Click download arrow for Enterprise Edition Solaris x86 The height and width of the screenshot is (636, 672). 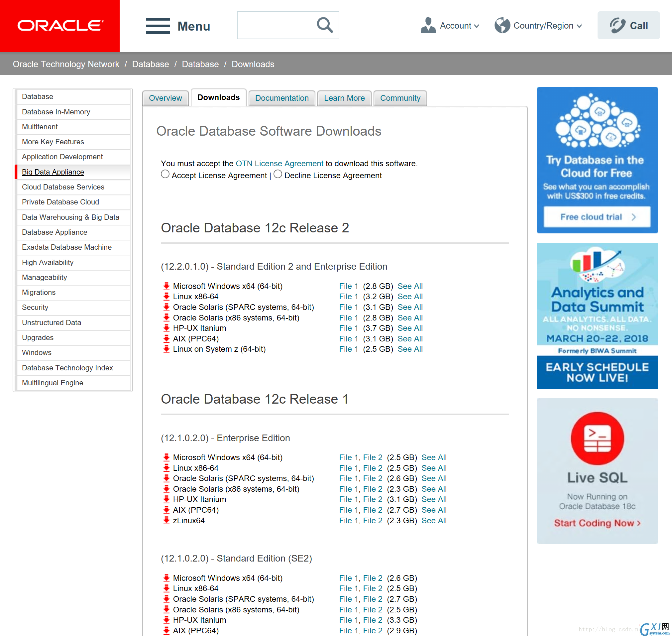click(x=167, y=489)
